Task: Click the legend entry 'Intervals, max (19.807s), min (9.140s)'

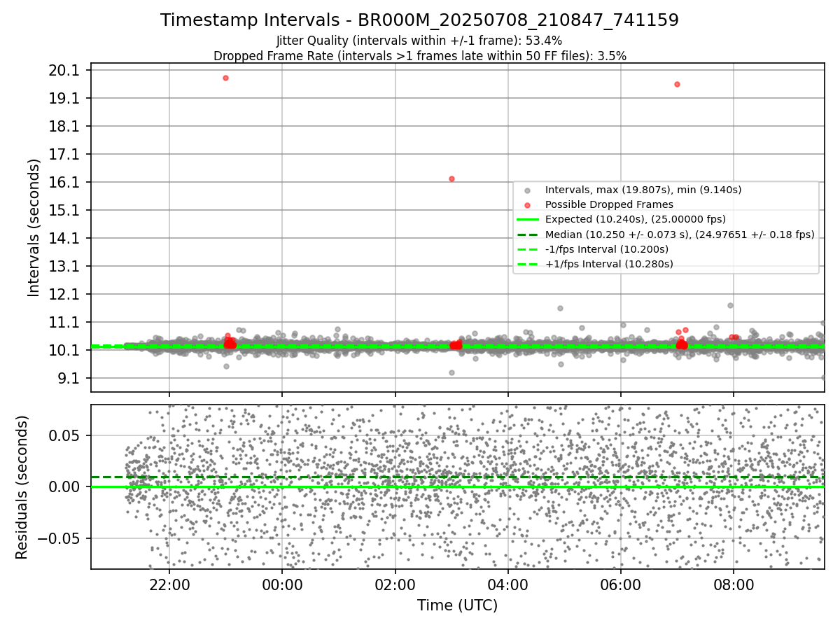Action: click(643, 190)
